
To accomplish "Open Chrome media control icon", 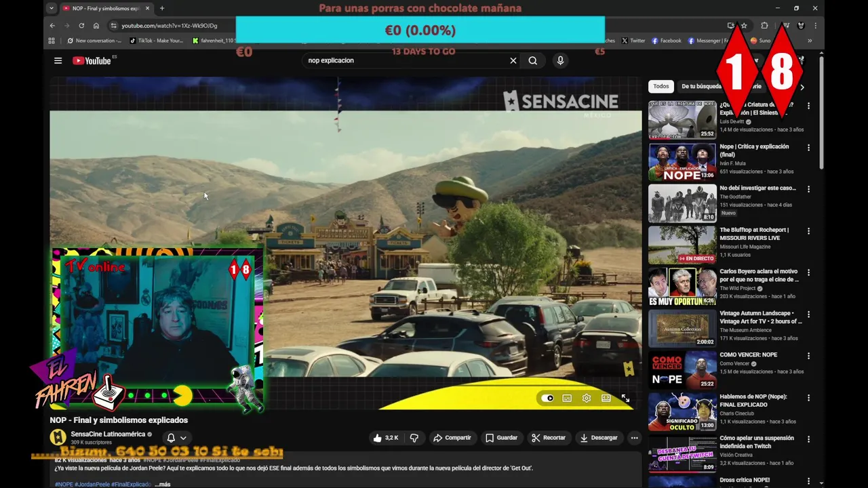I will 786,26.
